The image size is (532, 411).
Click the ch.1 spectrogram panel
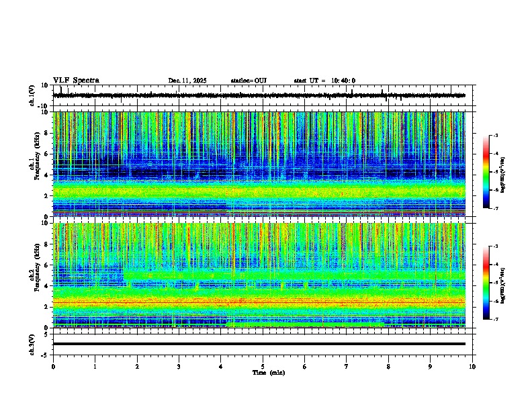tap(259, 164)
